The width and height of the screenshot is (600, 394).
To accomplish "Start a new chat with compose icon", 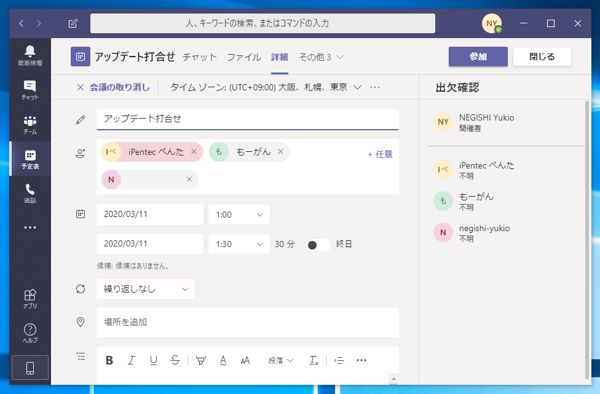I will click(73, 23).
